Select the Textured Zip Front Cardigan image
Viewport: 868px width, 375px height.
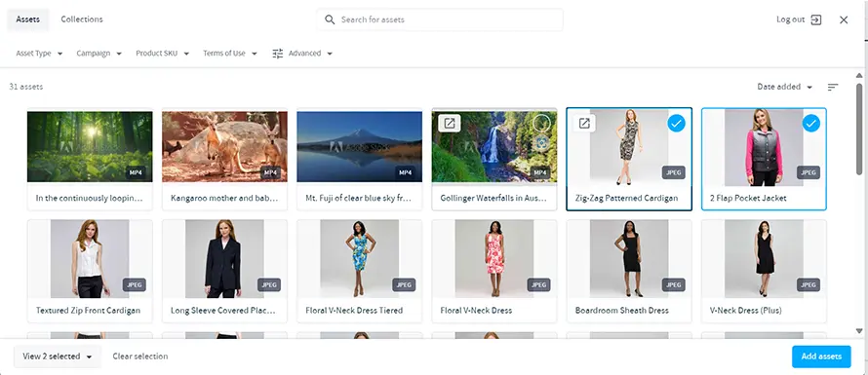point(90,259)
